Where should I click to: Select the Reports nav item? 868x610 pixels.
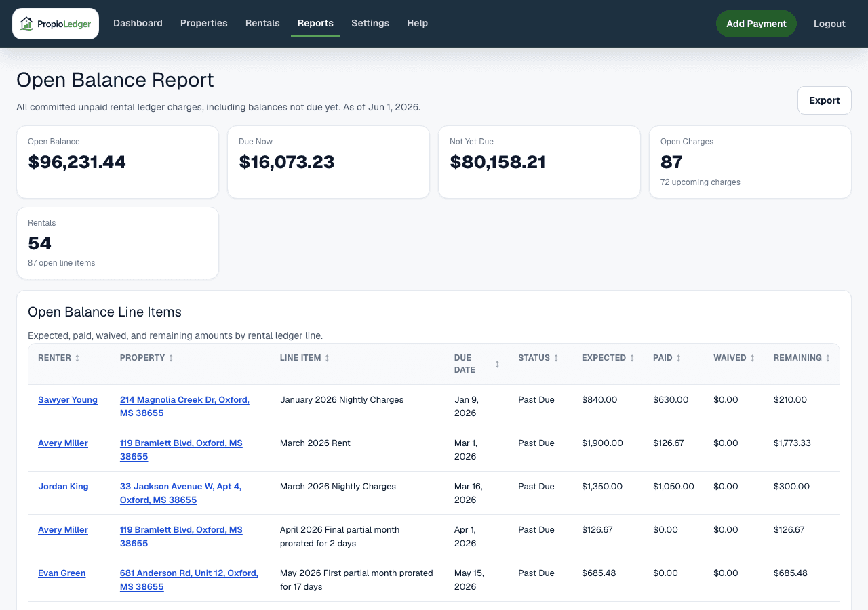pyautogui.click(x=315, y=23)
